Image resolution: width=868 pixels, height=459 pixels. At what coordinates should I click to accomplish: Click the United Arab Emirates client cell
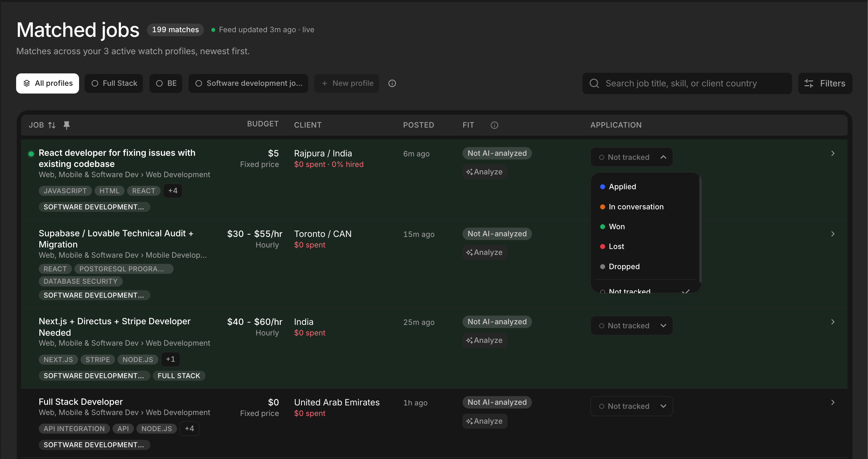coord(337,402)
